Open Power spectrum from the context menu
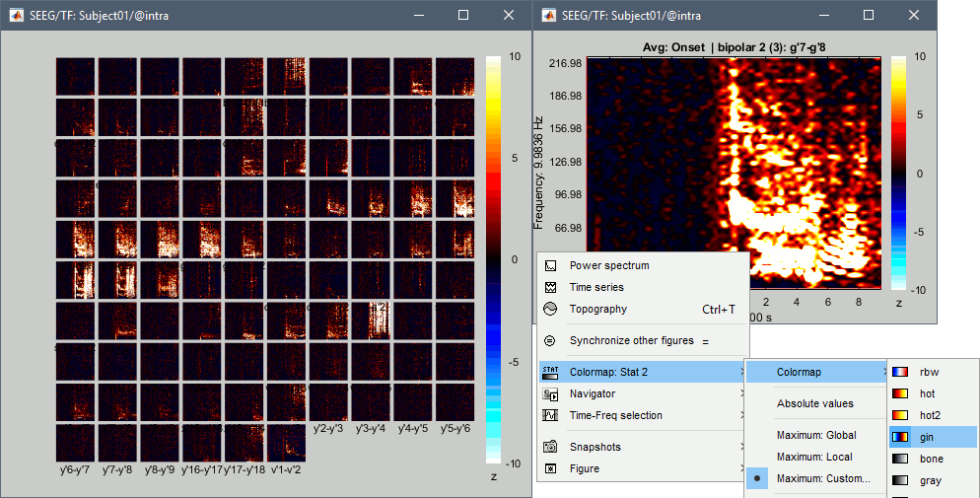Viewport: 980px width, 498px height. pos(608,265)
